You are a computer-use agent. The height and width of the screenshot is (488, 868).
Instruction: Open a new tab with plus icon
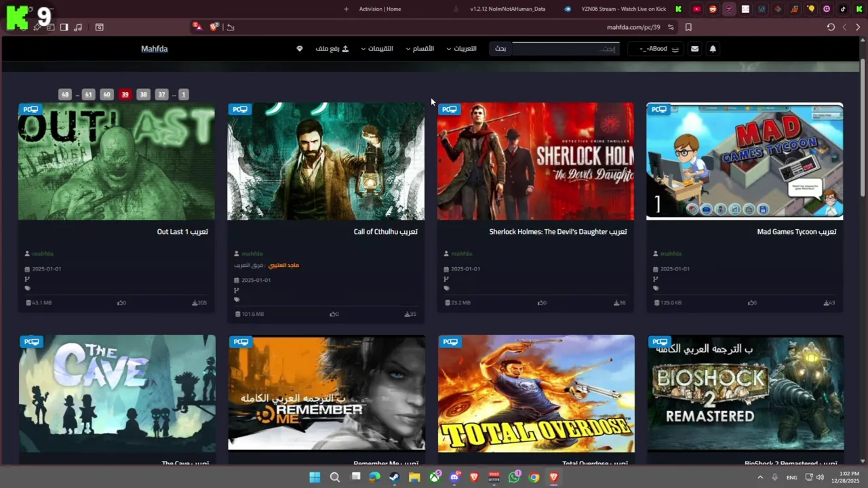[x=346, y=9]
